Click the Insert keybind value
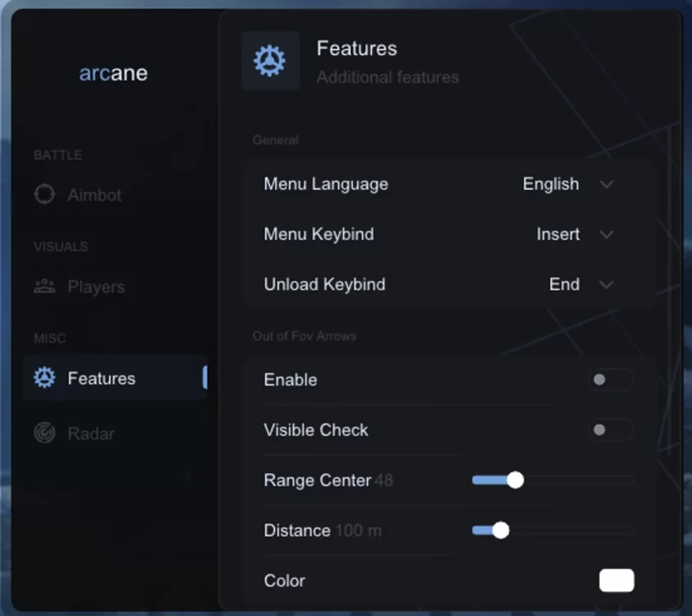 tap(558, 234)
